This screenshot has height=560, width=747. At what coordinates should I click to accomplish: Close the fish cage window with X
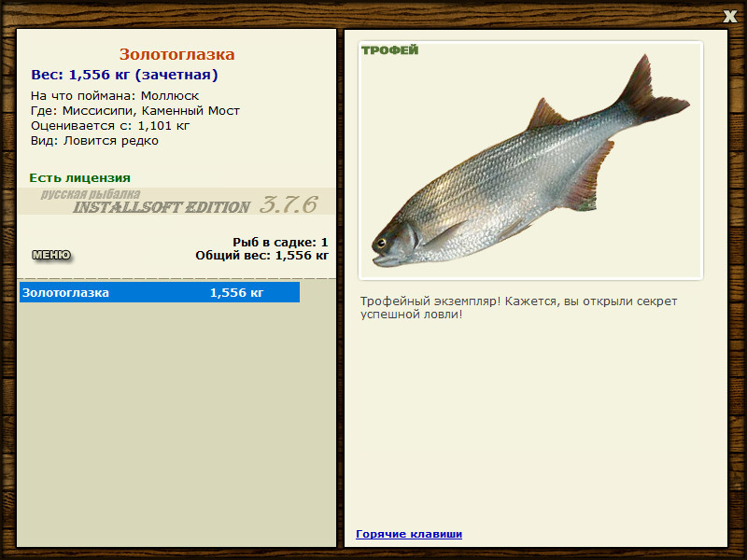[729, 16]
